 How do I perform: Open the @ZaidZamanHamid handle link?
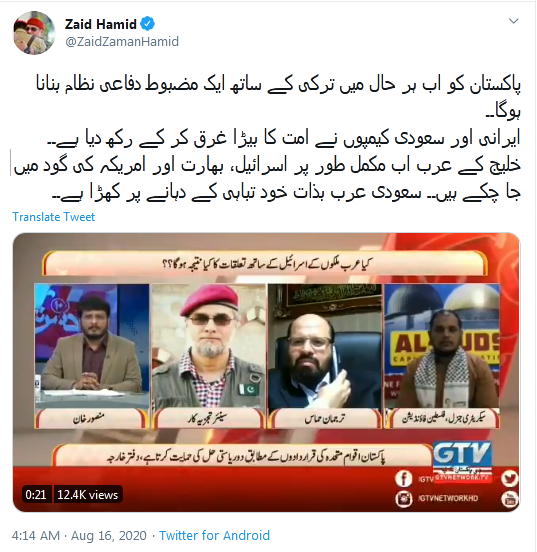point(122,42)
